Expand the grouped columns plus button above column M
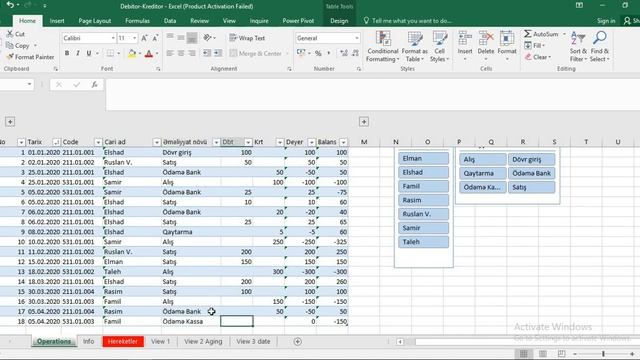 [364, 122]
